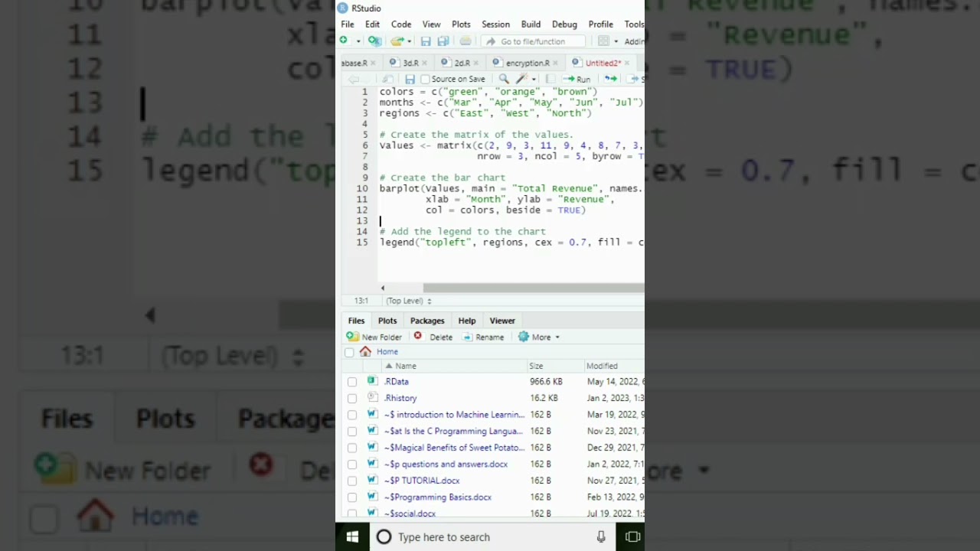This screenshot has height=551, width=980.
Task: Click the Code Tools magic wand icon
Action: coord(522,79)
